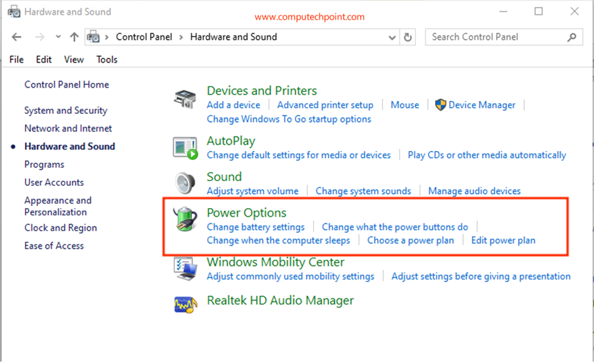Change default settings for media or devices
594x364 pixels.
pos(299,155)
